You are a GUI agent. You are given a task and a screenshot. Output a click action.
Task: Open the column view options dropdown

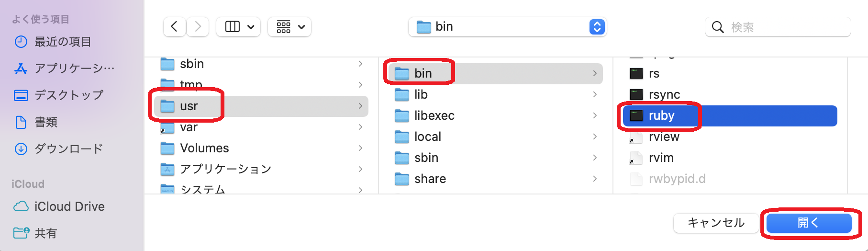238,27
